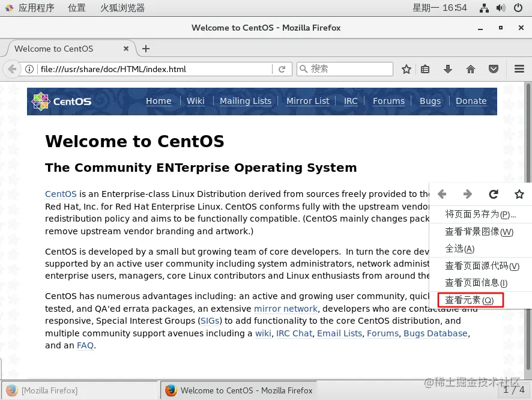Choose 查看页面源代码(V) from context menu
532x400 pixels.
point(480,266)
